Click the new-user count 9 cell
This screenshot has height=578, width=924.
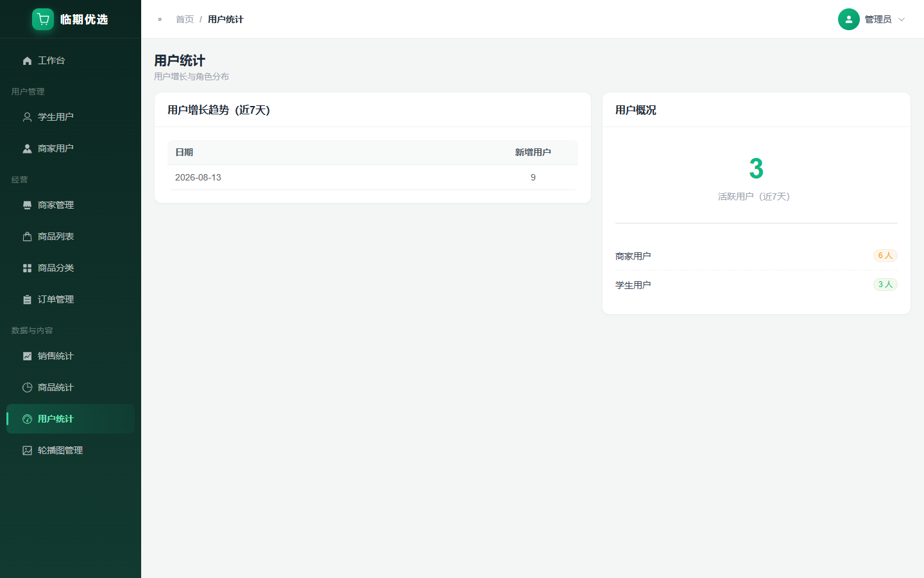pyautogui.click(x=533, y=177)
